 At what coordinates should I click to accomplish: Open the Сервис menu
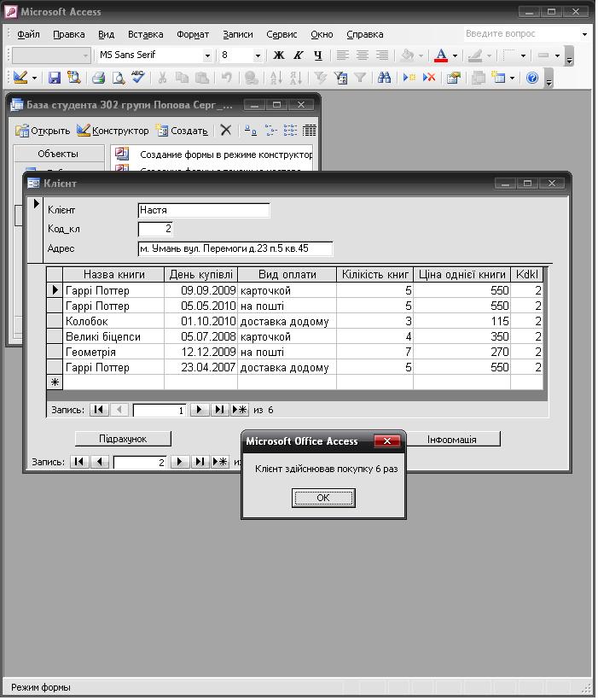pyautogui.click(x=282, y=34)
